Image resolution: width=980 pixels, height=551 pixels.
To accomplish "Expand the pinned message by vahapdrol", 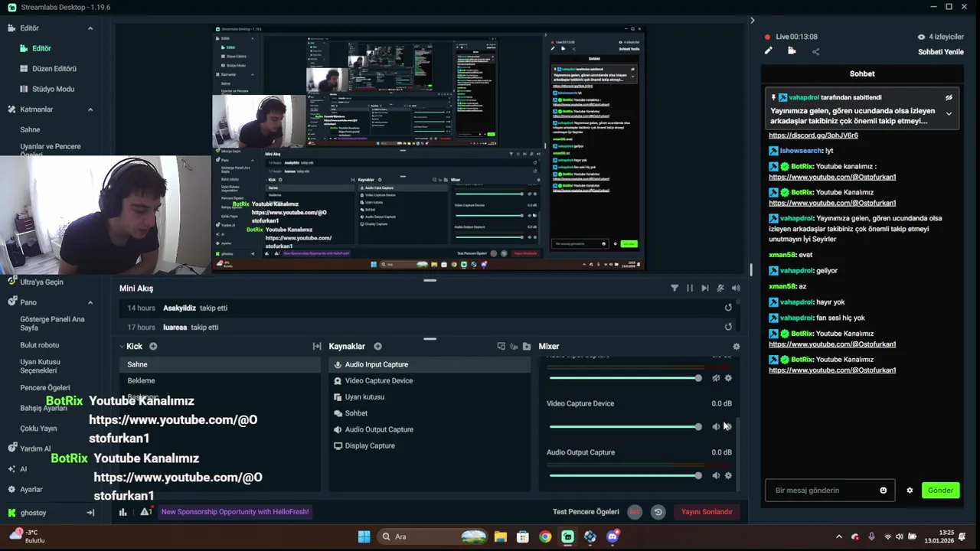I will click(949, 114).
